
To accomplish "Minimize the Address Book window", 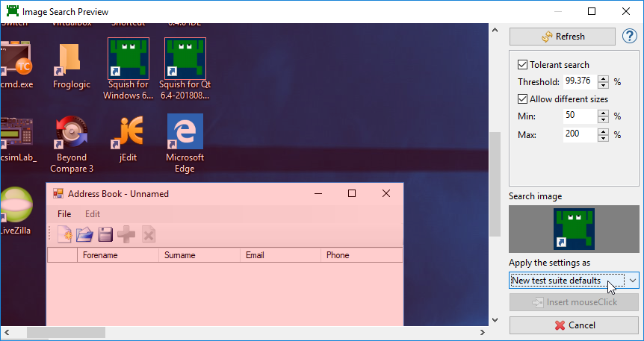I will pos(318,193).
